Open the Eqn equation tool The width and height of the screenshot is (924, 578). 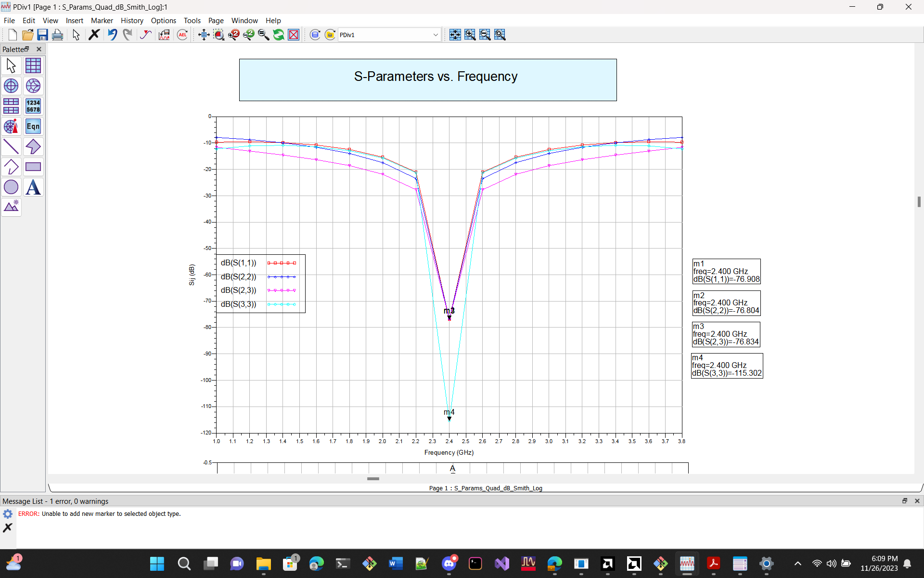33,126
